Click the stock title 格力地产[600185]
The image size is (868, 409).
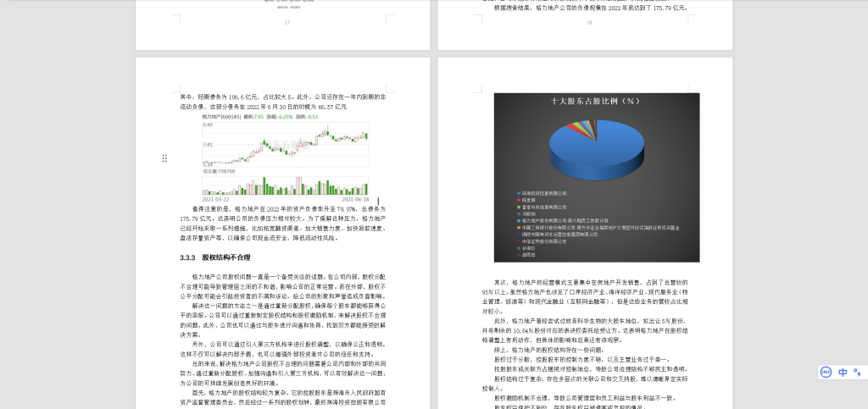221,117
